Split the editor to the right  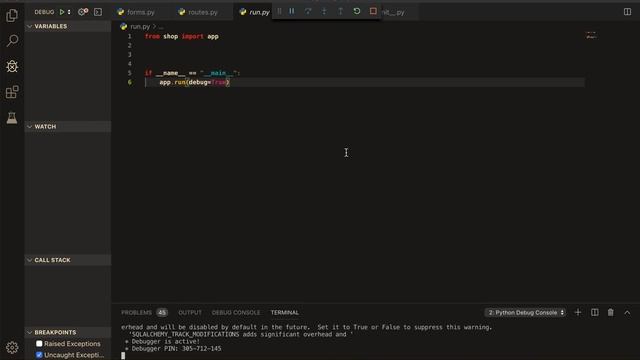click(627, 12)
